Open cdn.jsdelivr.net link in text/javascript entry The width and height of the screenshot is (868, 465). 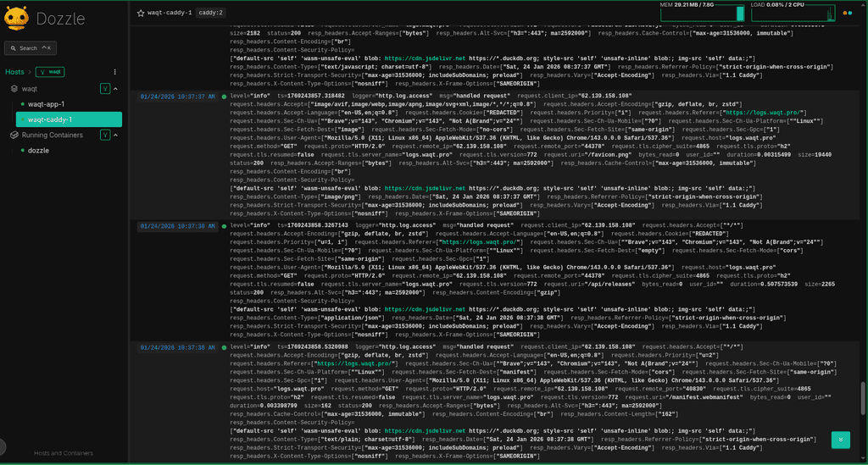(425, 58)
